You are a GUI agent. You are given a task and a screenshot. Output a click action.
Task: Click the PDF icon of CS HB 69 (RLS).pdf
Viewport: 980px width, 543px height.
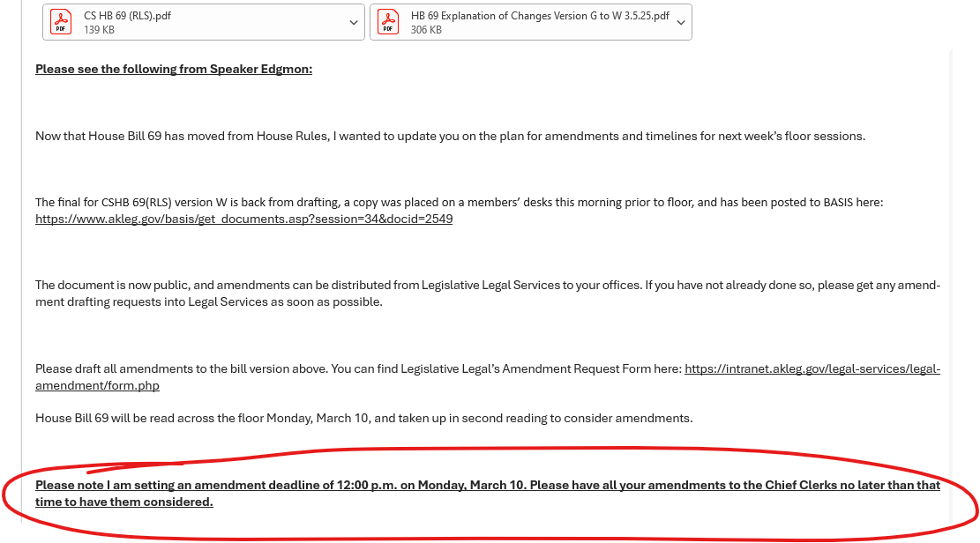click(x=61, y=23)
